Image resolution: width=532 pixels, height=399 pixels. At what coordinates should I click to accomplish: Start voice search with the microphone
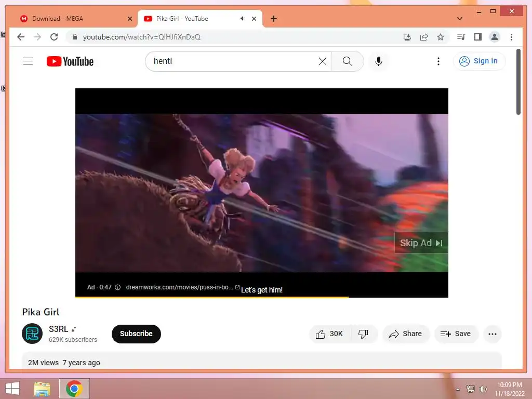pyautogui.click(x=379, y=61)
